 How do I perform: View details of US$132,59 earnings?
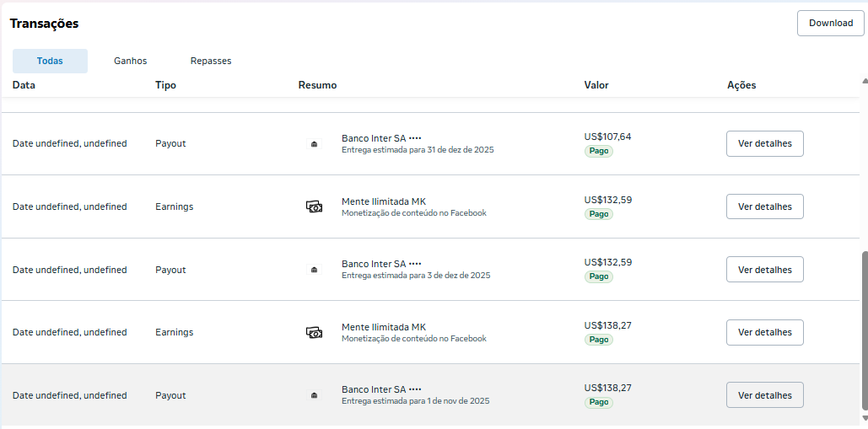[764, 206]
